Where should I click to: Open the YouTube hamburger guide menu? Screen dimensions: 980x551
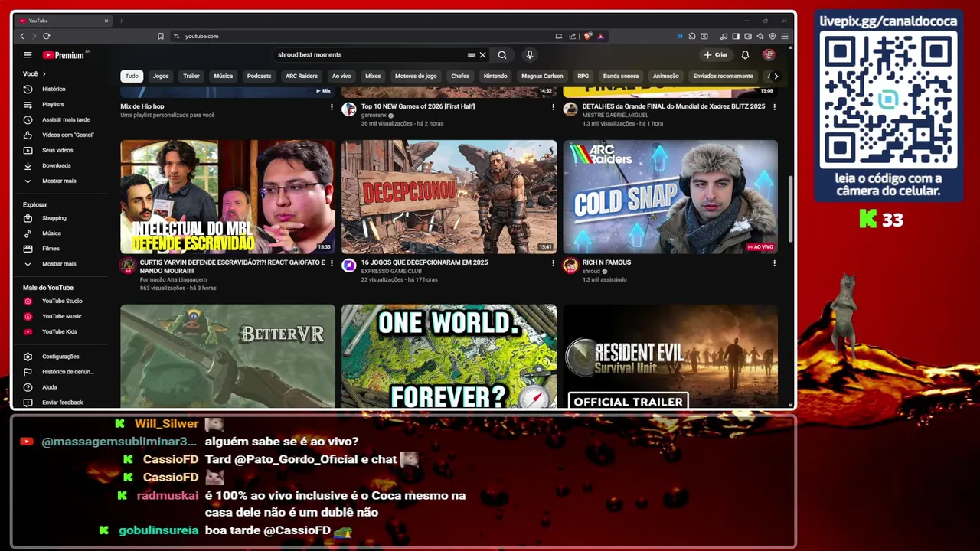28,55
